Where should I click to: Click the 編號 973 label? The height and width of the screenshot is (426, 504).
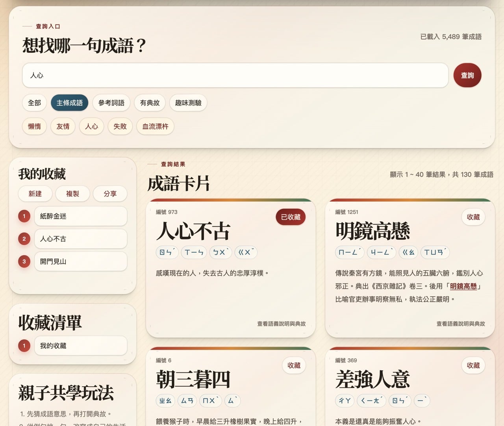coord(167,212)
